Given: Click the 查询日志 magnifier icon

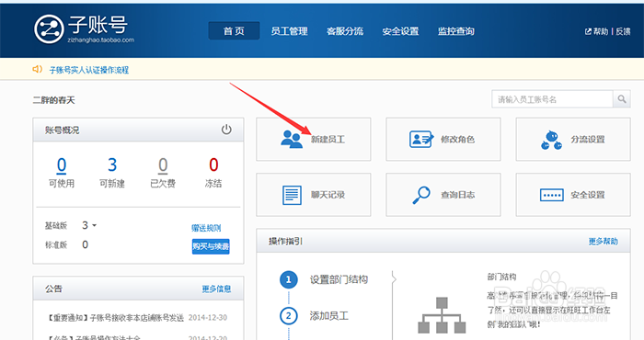Looking at the screenshot, I should click(x=421, y=195).
